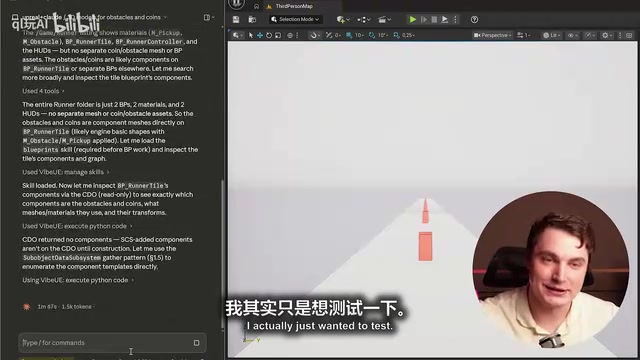Toggle scale snap 0.25 setting
The height and width of the screenshot is (360, 640).
(404, 35)
